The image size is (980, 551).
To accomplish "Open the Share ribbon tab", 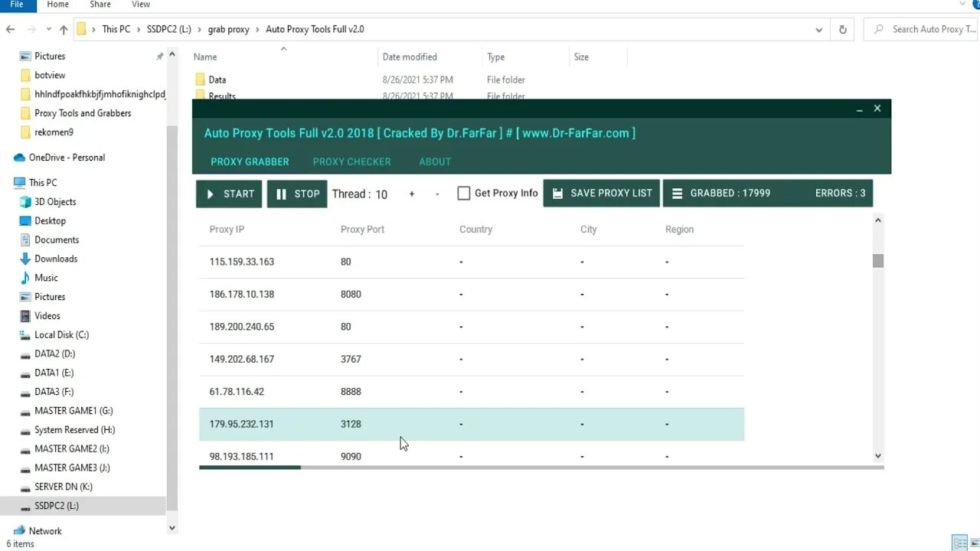I will (x=100, y=5).
